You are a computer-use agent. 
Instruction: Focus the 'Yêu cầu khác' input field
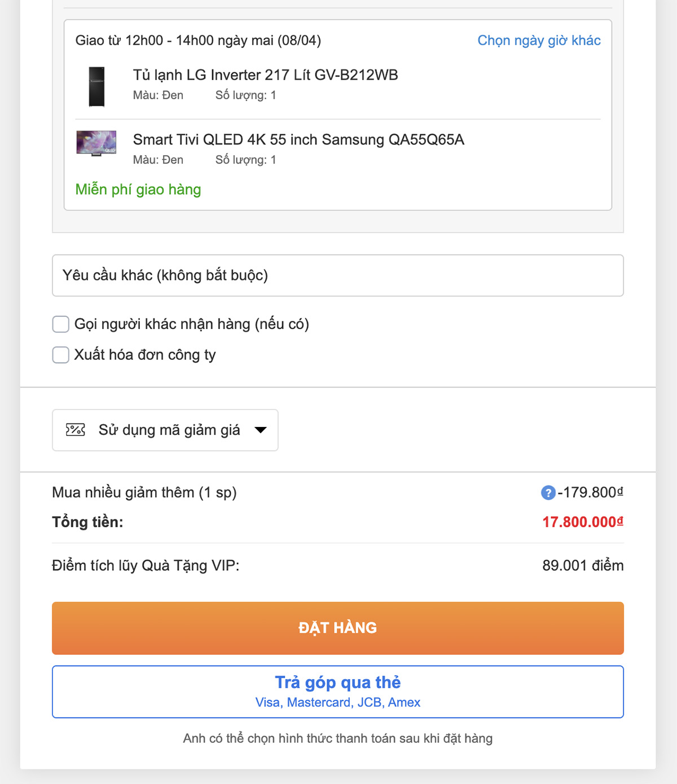point(337,275)
